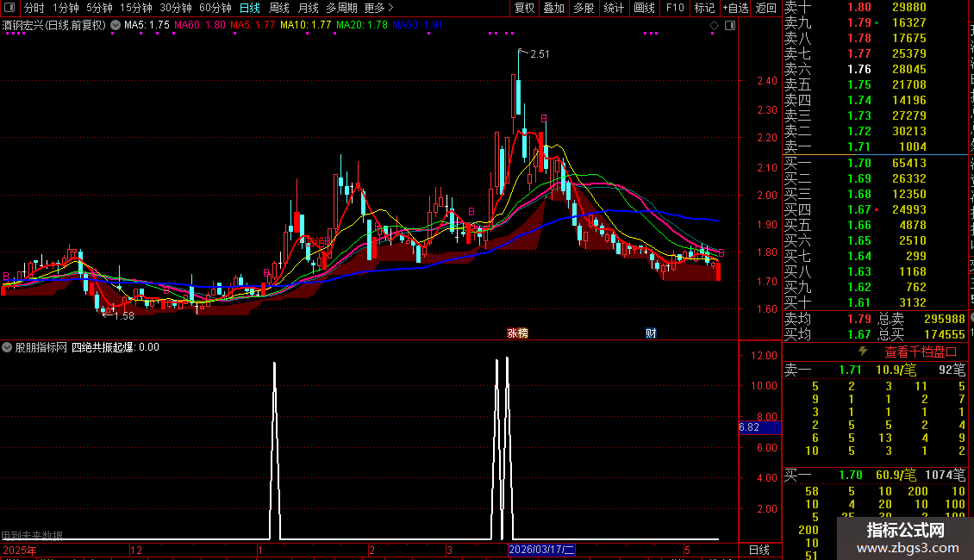Viewport: 974px width, 560px height.
Task: Click the 日线 label at bottom right
Action: [759, 550]
